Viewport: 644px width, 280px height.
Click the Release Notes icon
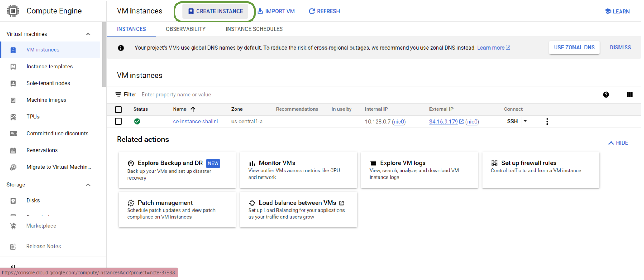pos(13,247)
